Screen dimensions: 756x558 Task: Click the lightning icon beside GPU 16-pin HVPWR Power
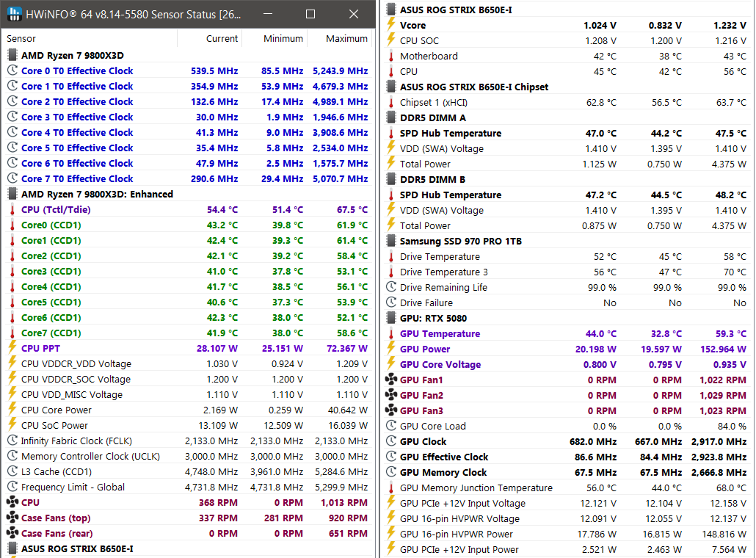pos(391,534)
